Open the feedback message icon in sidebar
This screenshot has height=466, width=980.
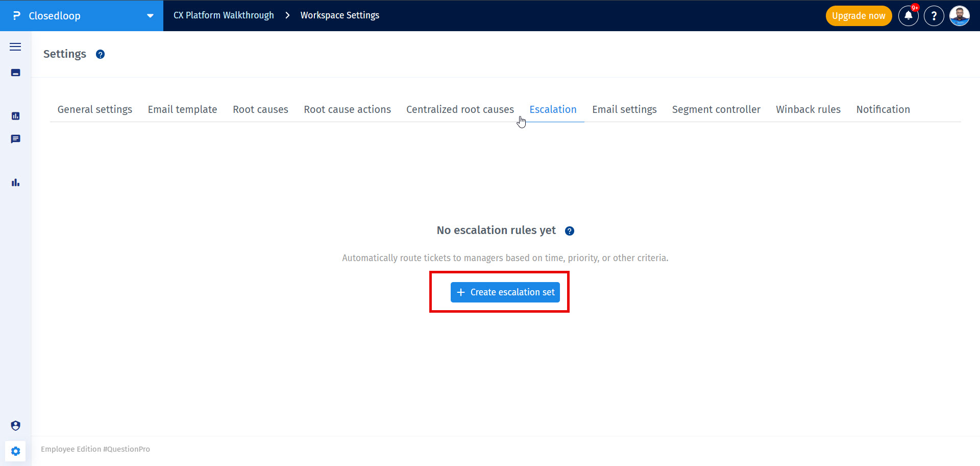(15, 139)
